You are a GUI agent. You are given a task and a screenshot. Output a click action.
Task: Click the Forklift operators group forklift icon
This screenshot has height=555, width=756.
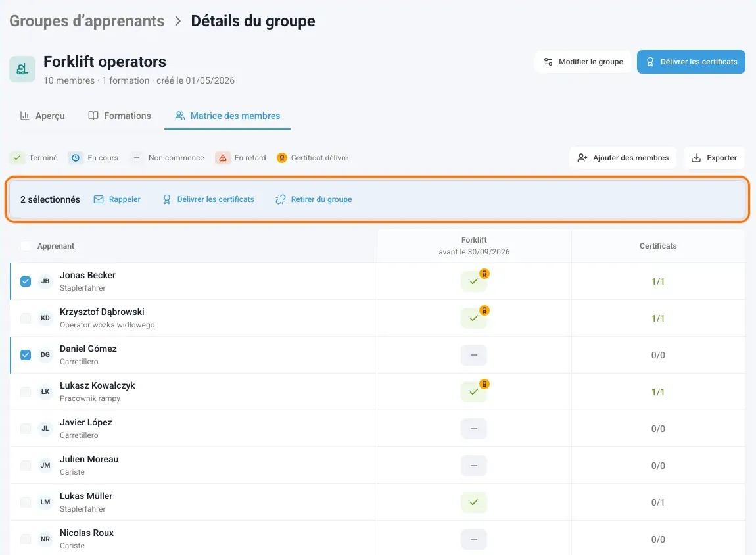coord(22,69)
